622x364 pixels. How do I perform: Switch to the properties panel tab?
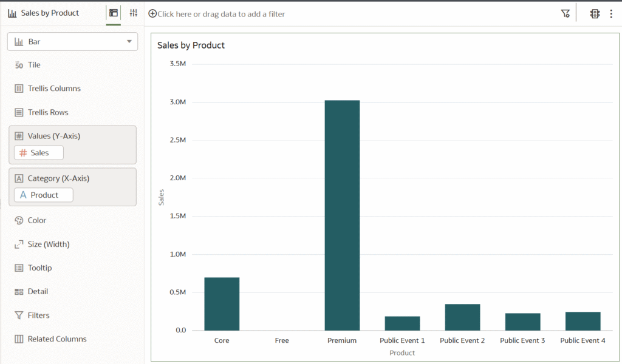click(133, 12)
